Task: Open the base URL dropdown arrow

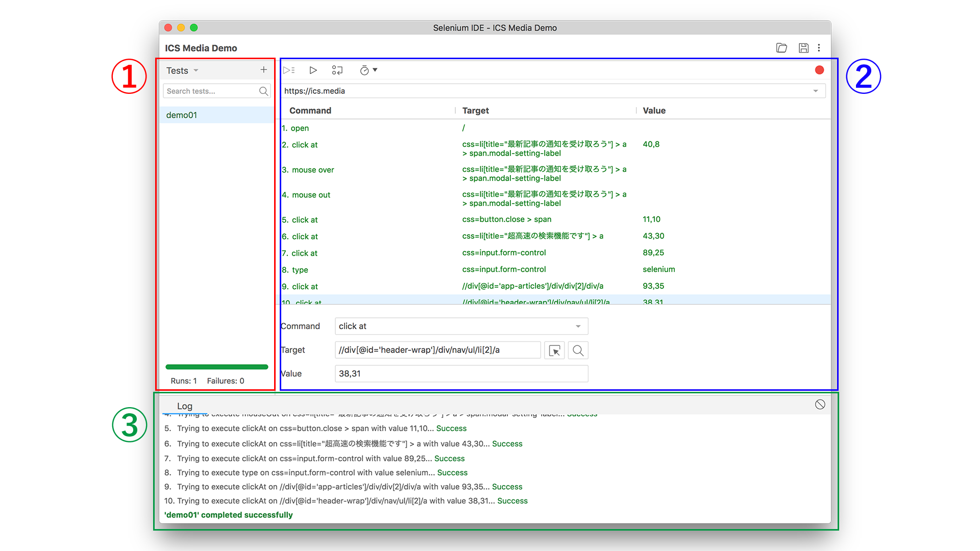Action: tap(816, 91)
